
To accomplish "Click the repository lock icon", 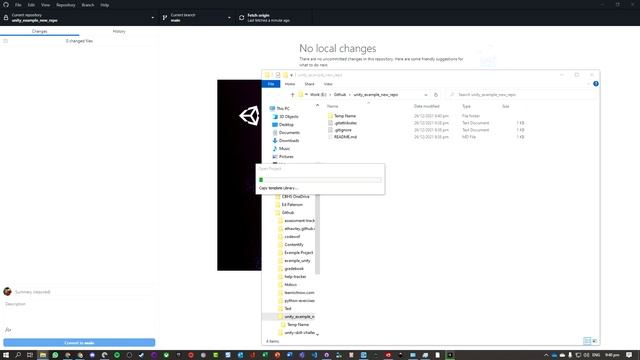I will point(6,18).
